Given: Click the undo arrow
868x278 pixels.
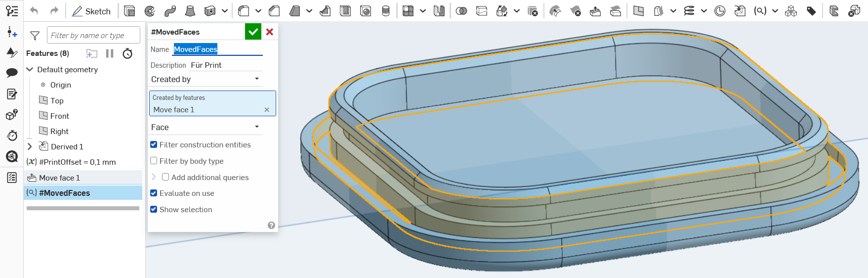Looking at the screenshot, I should coord(34,11).
